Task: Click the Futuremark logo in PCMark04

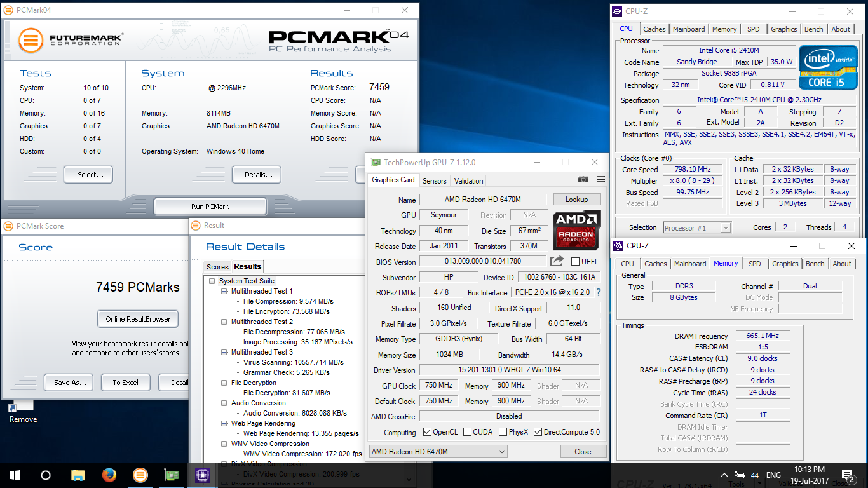Action: [x=70, y=42]
